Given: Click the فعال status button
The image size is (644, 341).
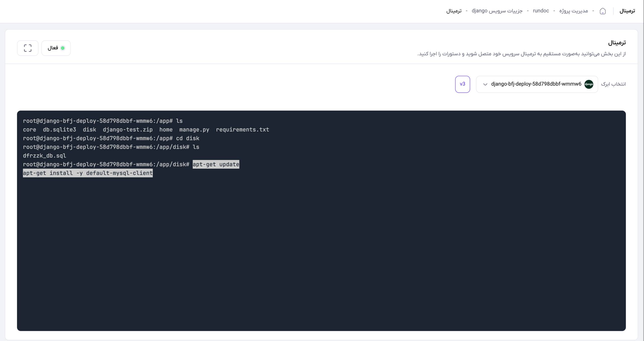Looking at the screenshot, I should (x=56, y=48).
